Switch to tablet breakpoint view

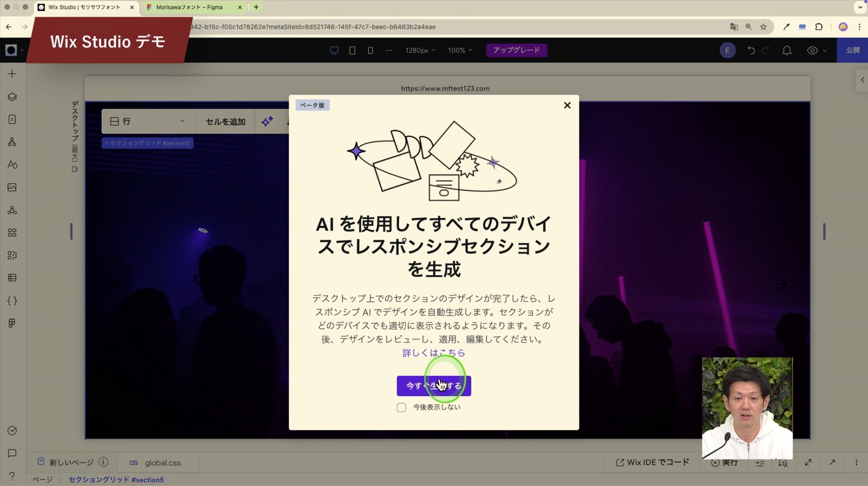[352, 50]
